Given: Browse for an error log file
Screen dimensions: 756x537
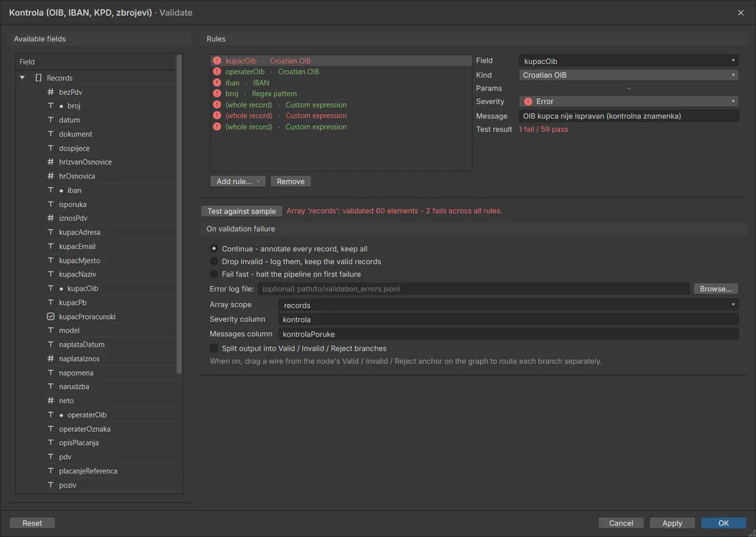Looking at the screenshot, I should click(x=716, y=289).
